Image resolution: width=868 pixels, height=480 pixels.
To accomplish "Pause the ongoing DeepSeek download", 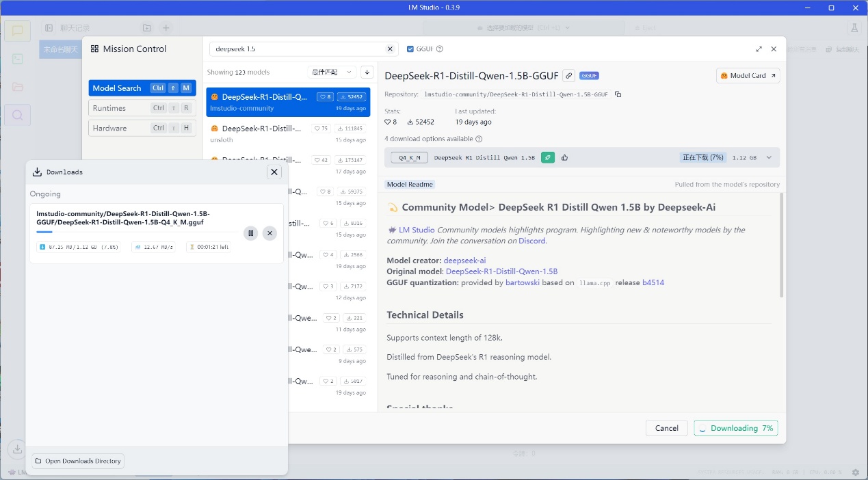I will click(x=251, y=233).
